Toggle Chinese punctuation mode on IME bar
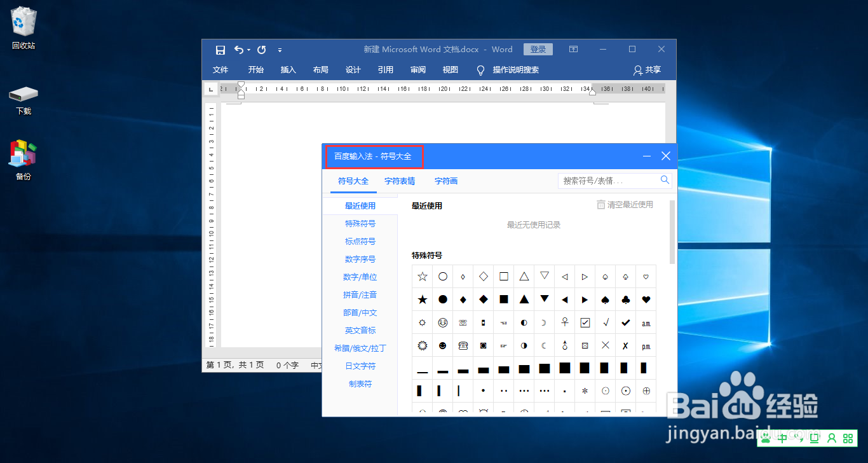The width and height of the screenshot is (868, 463). click(x=799, y=438)
